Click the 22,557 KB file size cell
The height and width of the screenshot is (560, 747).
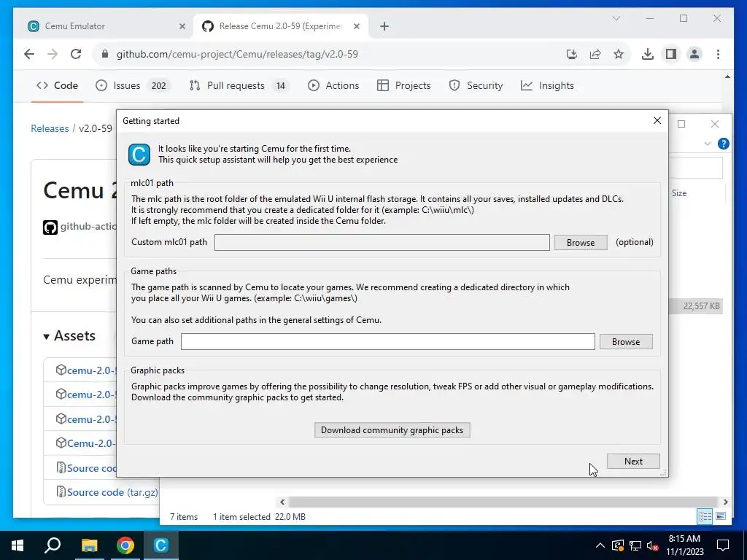pyautogui.click(x=701, y=306)
